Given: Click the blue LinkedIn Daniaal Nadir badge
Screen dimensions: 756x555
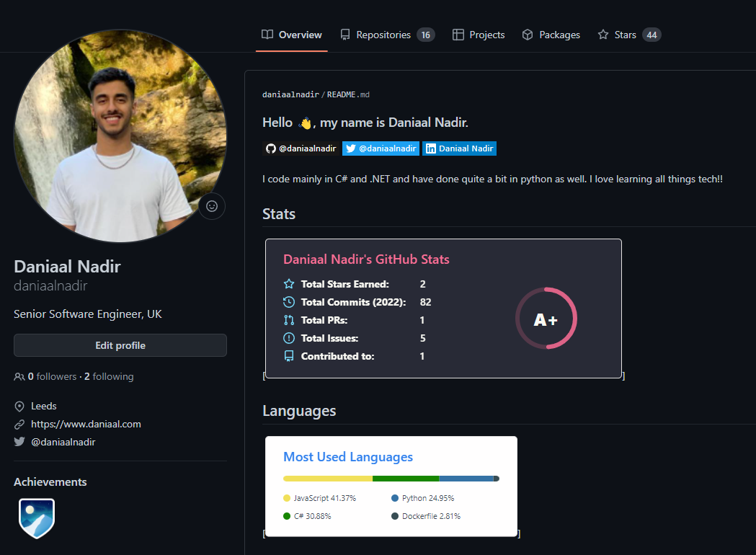Looking at the screenshot, I should coord(459,148).
